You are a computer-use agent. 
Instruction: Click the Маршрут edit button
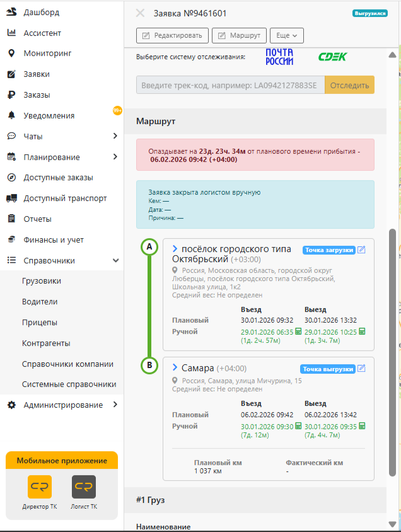click(239, 36)
